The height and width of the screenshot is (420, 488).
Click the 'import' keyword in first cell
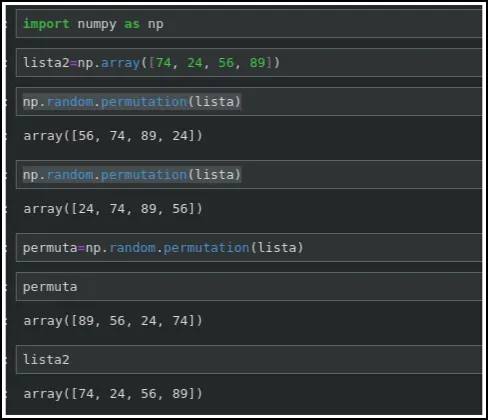point(46,24)
